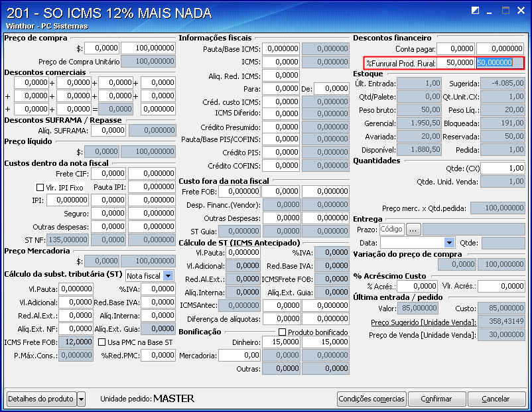
Task: Click the ICMS Frete FOB 12,0000 value
Action: (x=76, y=342)
